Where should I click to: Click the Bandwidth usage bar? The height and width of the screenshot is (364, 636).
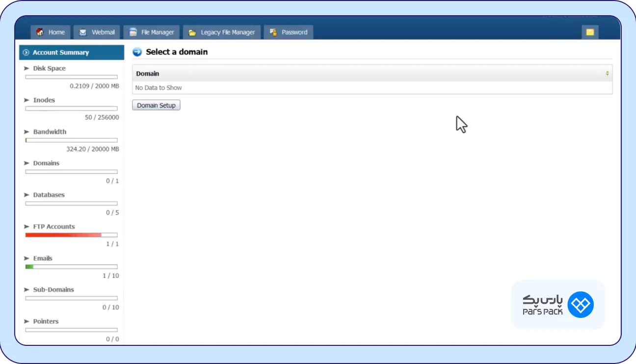(72, 140)
